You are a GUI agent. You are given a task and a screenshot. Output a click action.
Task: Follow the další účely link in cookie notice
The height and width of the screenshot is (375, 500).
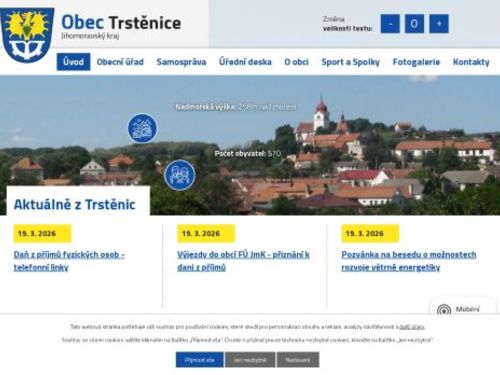pos(412,327)
